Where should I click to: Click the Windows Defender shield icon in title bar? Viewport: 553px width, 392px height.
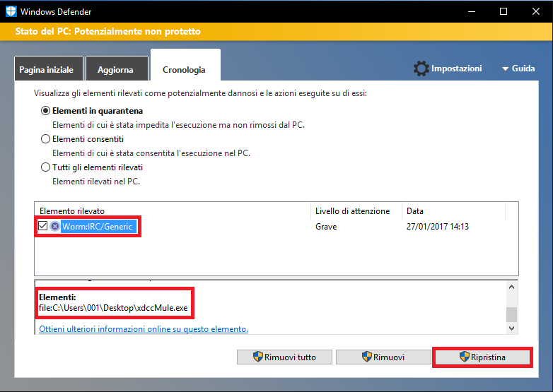pos(10,11)
